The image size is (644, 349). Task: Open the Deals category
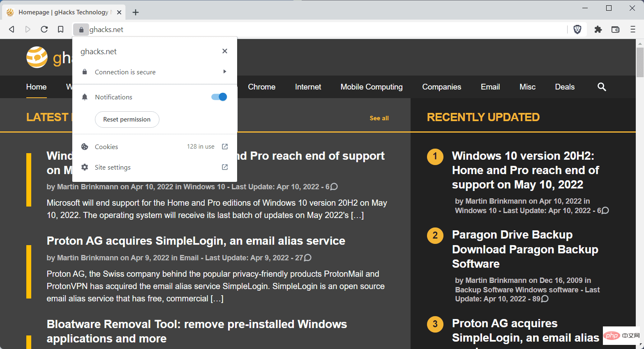[x=565, y=87]
